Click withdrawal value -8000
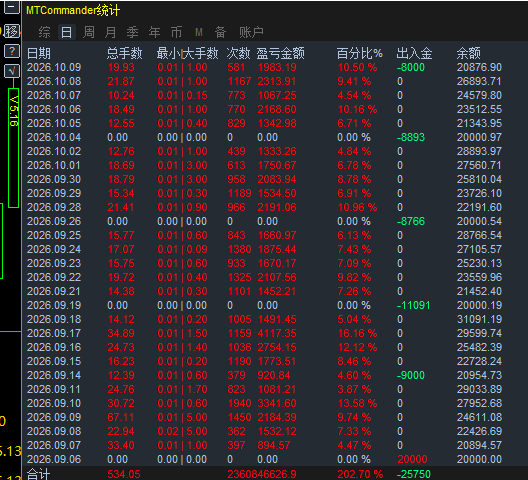 [x=410, y=67]
